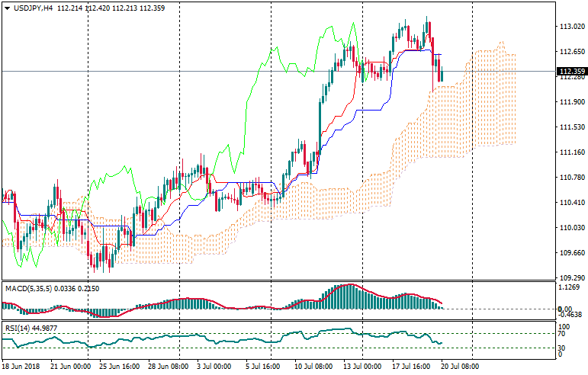The image size is (588, 375).
Task: Click the MACD(5,35,5) indicator label
Action: click(x=30, y=288)
